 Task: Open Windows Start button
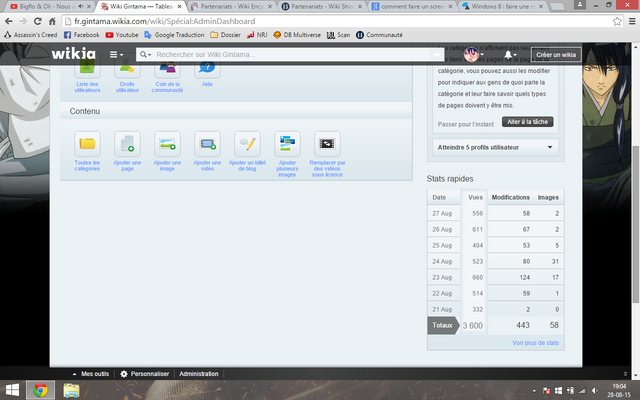coord(12,391)
